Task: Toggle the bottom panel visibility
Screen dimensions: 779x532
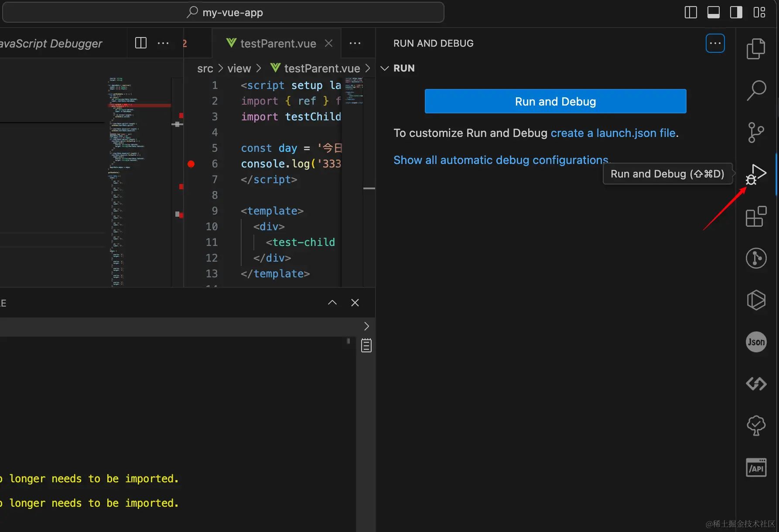Action: (x=713, y=12)
